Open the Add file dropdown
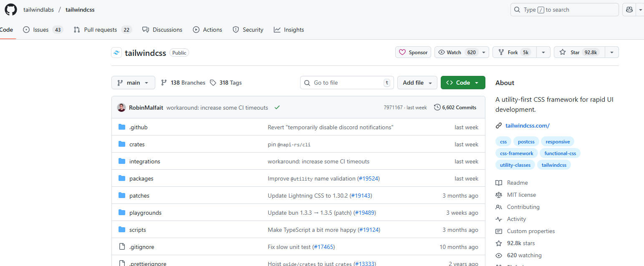 pos(417,83)
